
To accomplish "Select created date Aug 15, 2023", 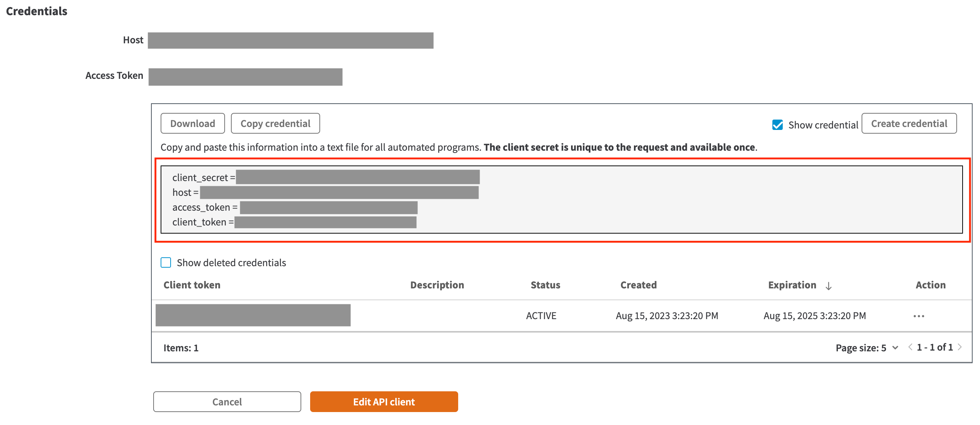I will tap(667, 316).
